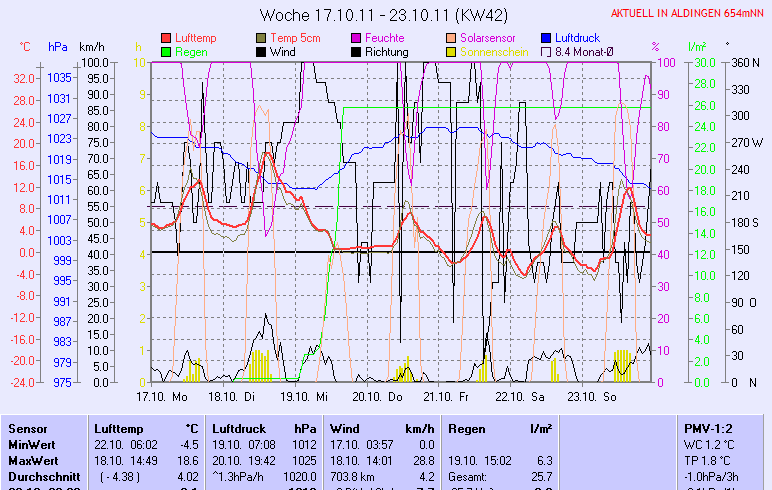This screenshot has width=772, height=490.
Task: Click the green Regen legend swatch
Action: tap(167, 51)
